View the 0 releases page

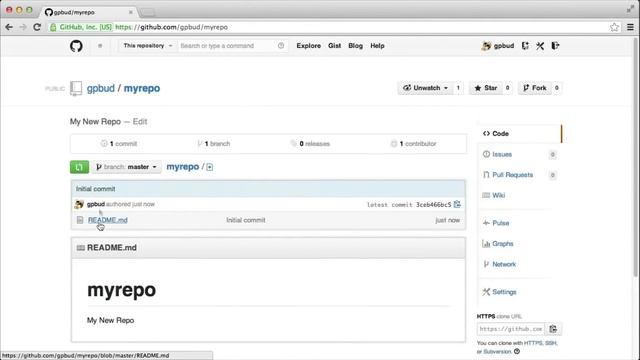[310, 144]
